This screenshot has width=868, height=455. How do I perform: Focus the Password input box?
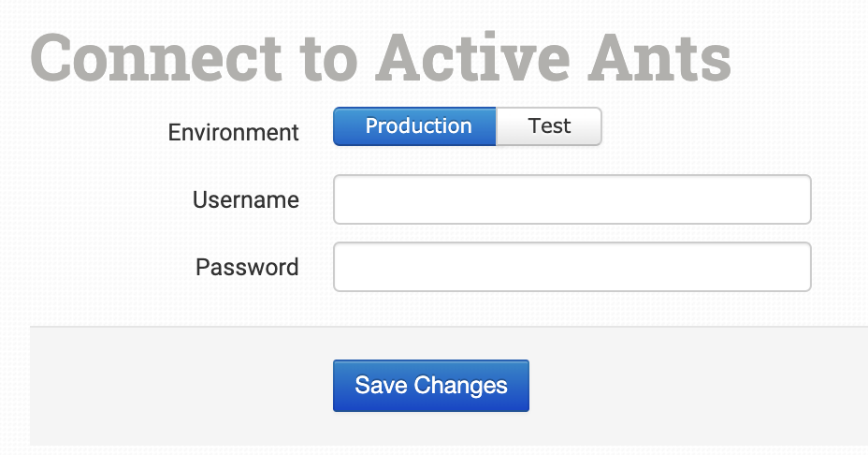[x=571, y=267]
